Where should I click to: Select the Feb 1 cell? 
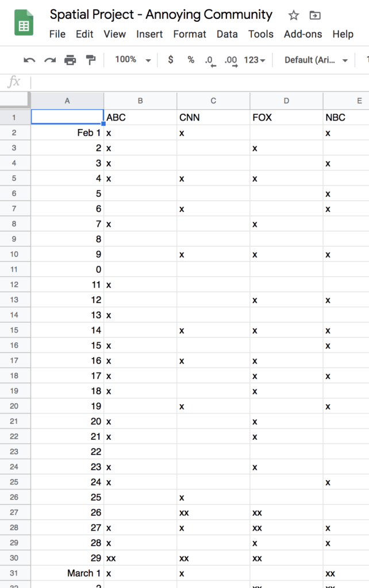(67, 133)
